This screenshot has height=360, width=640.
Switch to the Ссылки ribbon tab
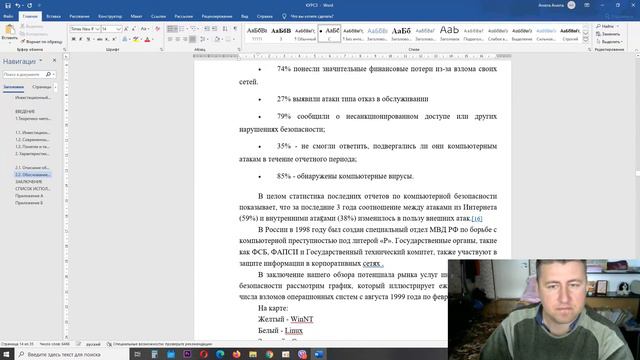click(x=158, y=16)
